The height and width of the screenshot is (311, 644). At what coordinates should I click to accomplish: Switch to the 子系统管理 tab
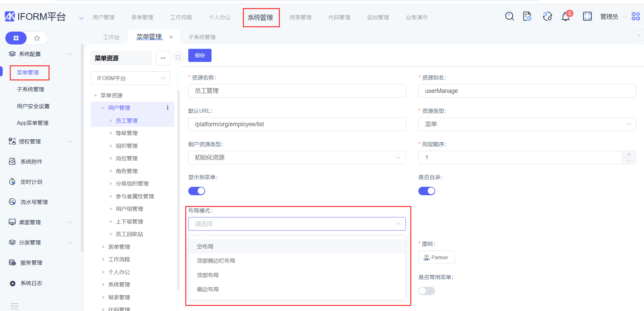(202, 37)
